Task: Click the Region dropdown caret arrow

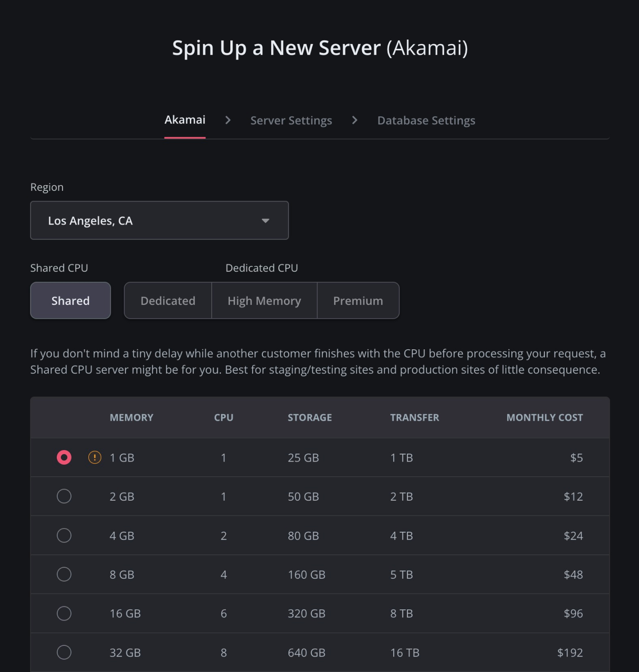Action: 265,221
